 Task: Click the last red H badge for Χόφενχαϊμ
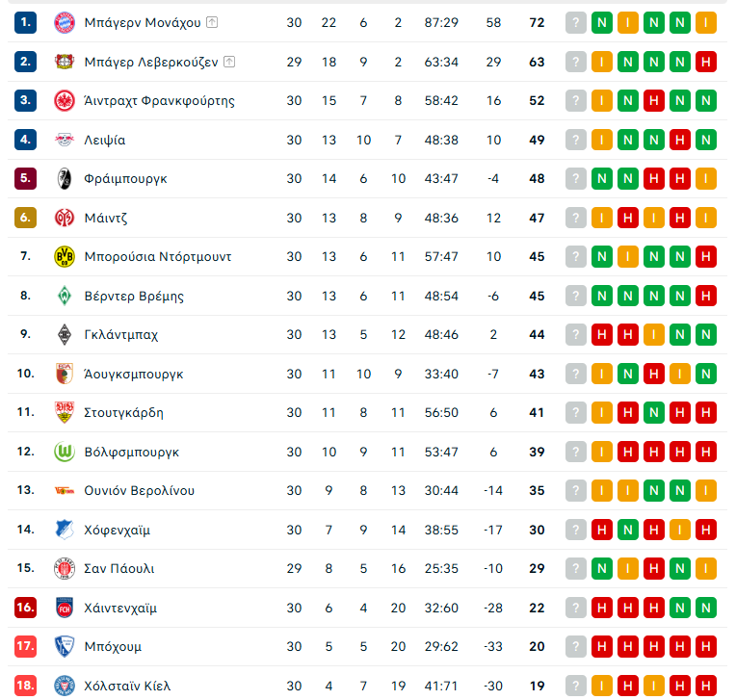coord(706,530)
